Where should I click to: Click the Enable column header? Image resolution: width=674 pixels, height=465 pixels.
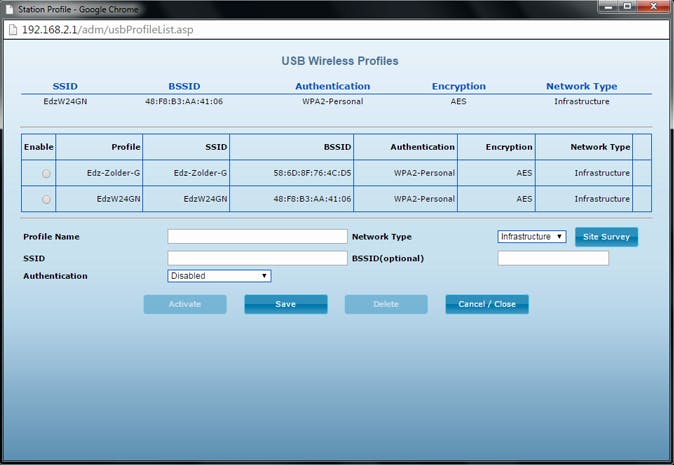[39, 147]
